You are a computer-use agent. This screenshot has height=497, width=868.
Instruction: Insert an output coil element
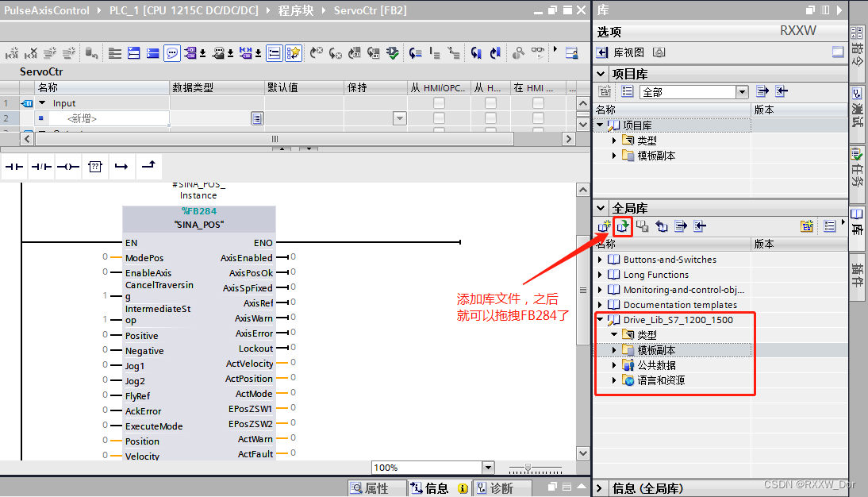67,166
